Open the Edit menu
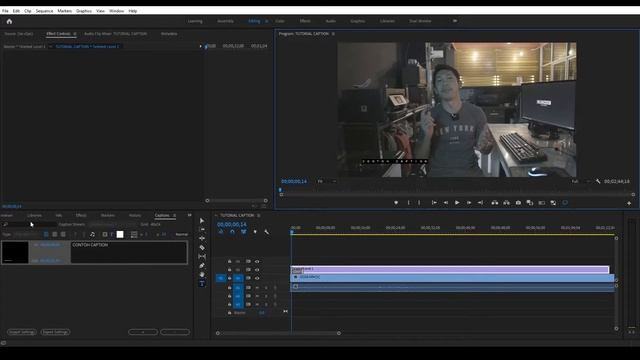Screen dimensions: 640x360 (16, 11)
